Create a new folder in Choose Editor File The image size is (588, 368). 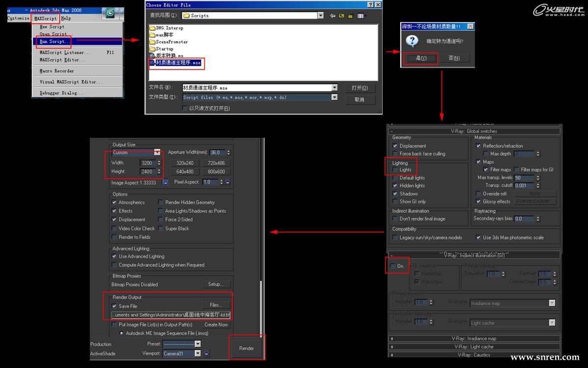point(351,16)
